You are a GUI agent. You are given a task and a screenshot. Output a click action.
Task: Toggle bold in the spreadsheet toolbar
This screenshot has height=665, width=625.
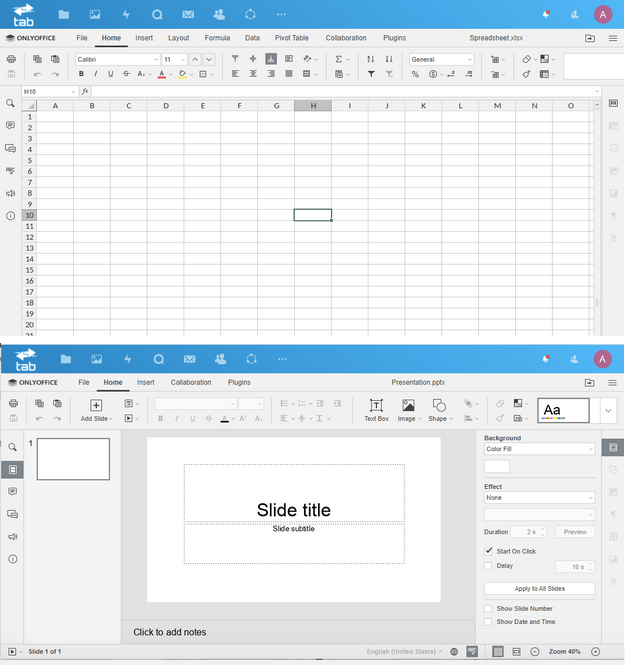point(81,74)
